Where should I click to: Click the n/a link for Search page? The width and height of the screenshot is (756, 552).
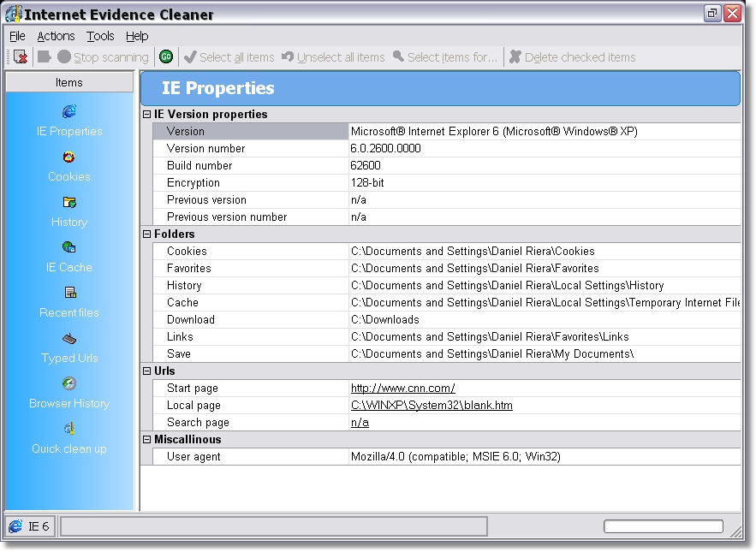click(360, 423)
